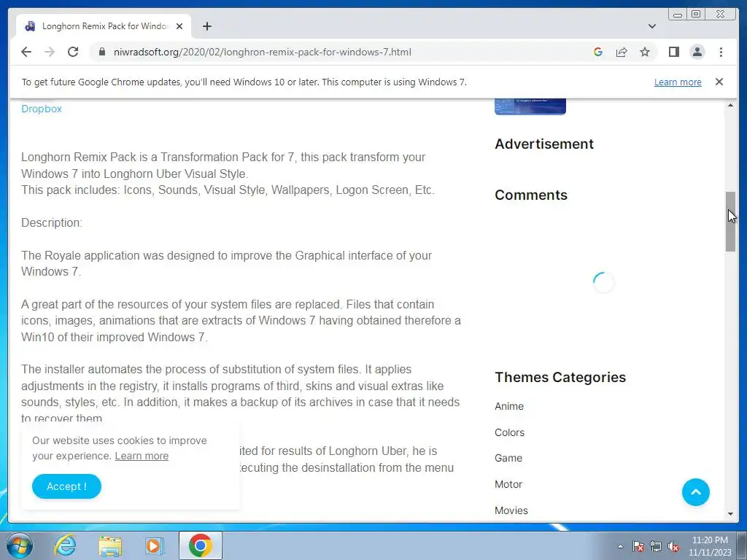Expand the tab search dropdown
The height and width of the screenshot is (560, 747).
[652, 26]
